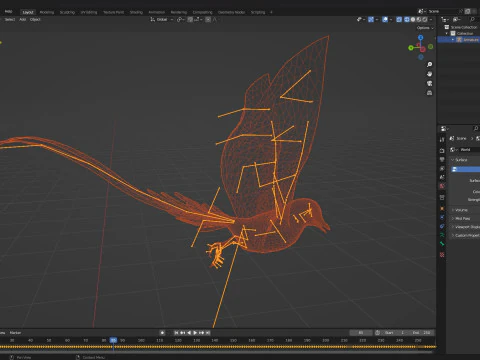Screen dimensions: 480x360
Task: Switch to the Sculpting workspace tab
Action: 67,12
